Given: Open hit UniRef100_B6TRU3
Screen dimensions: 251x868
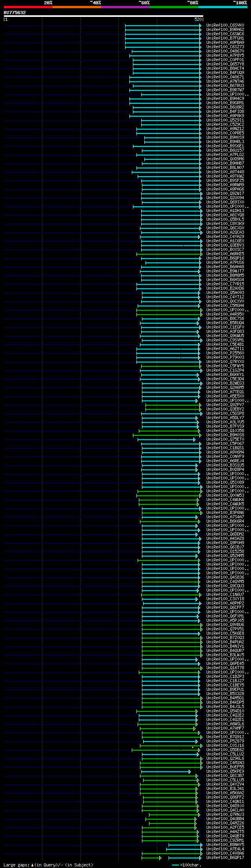Looking at the screenshot, I should coord(225,85).
